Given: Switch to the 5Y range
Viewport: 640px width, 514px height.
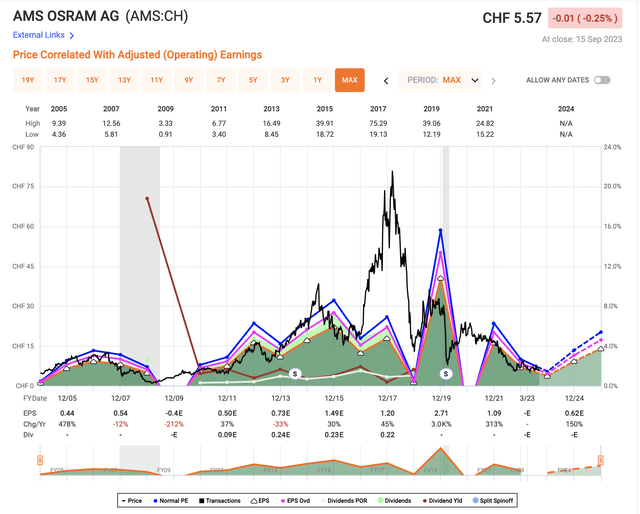Looking at the screenshot, I should (253, 80).
